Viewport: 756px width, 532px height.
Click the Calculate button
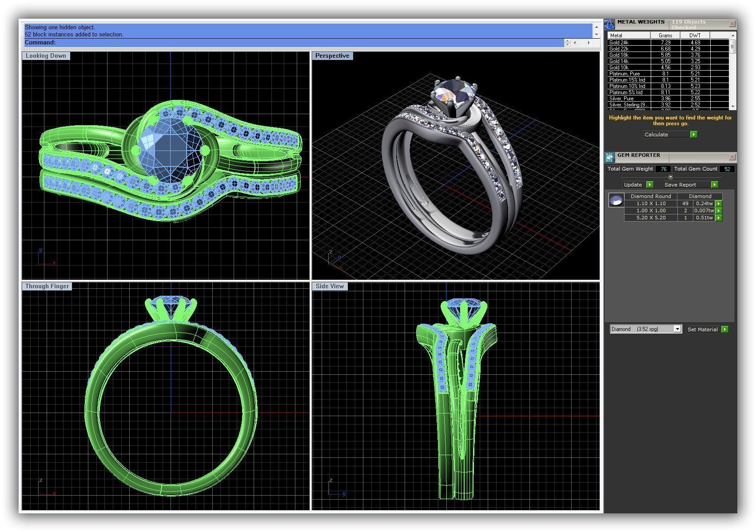666,134
